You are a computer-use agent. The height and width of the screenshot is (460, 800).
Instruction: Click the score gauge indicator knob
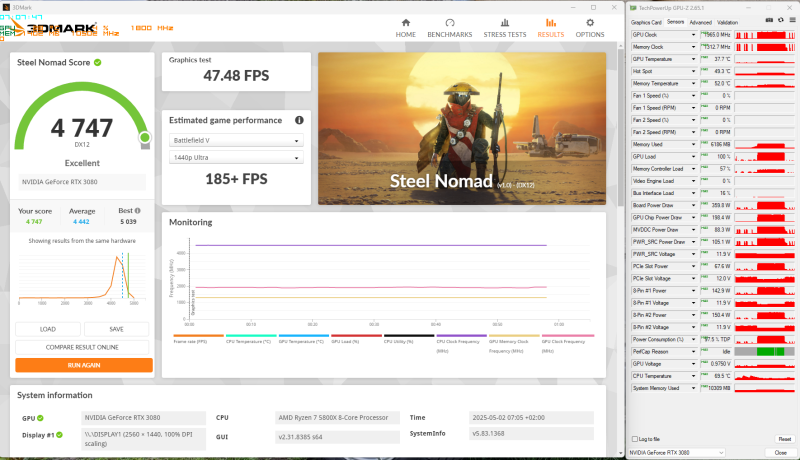(x=145, y=137)
